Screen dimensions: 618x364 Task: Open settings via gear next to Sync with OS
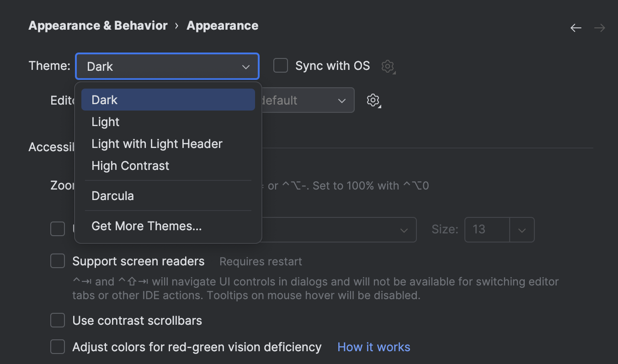388,66
